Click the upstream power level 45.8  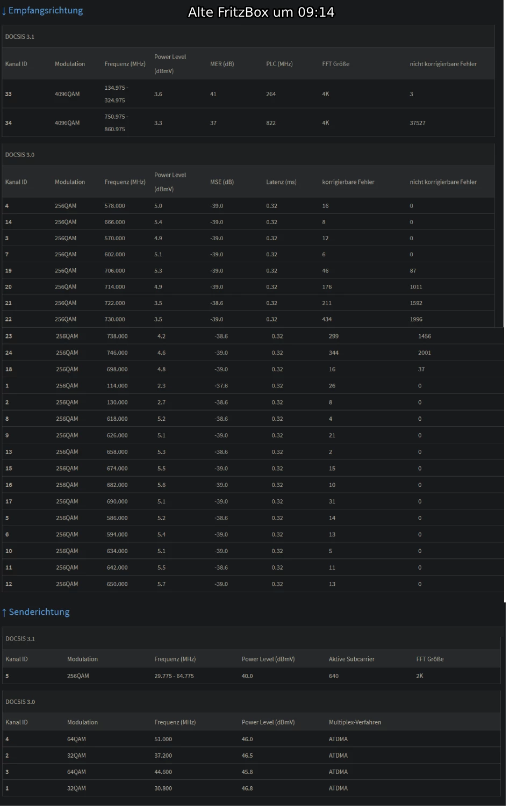click(247, 772)
